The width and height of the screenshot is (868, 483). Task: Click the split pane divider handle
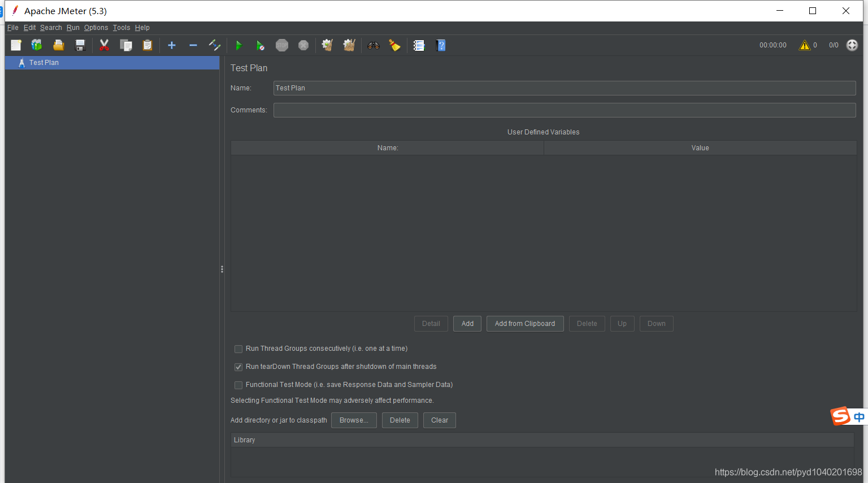222,269
